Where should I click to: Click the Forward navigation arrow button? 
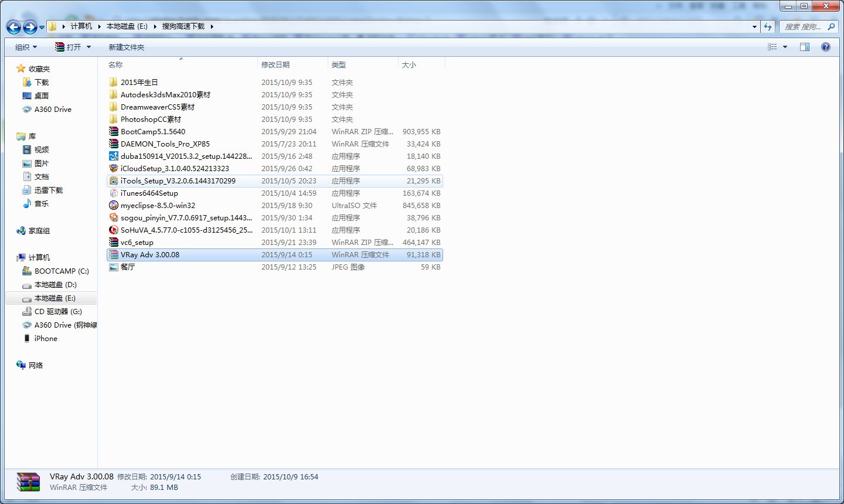tap(30, 27)
